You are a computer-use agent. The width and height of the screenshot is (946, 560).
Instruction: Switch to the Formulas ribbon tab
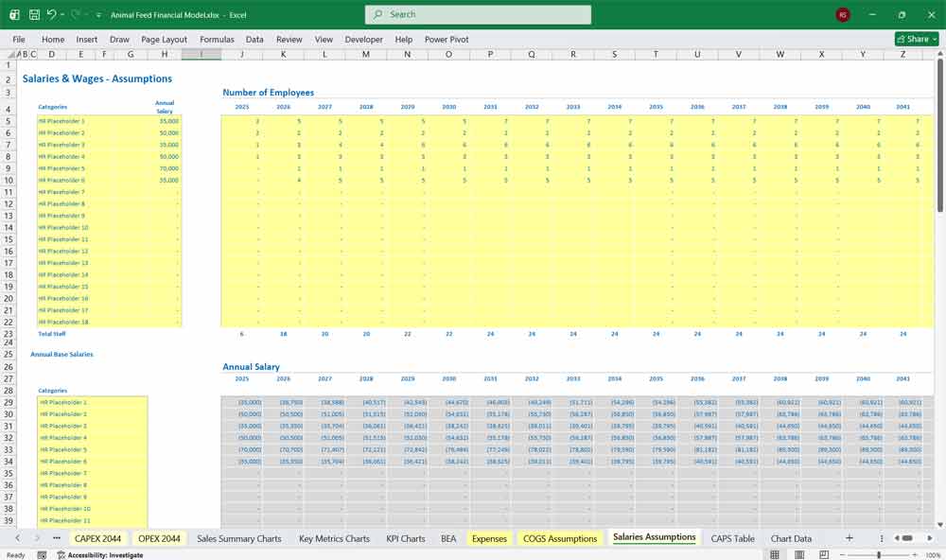(x=217, y=39)
